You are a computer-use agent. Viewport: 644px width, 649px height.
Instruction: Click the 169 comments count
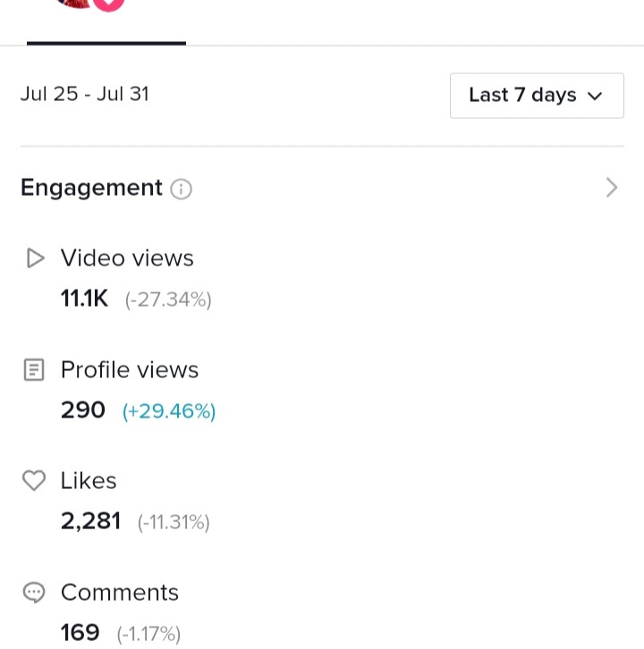(80, 632)
